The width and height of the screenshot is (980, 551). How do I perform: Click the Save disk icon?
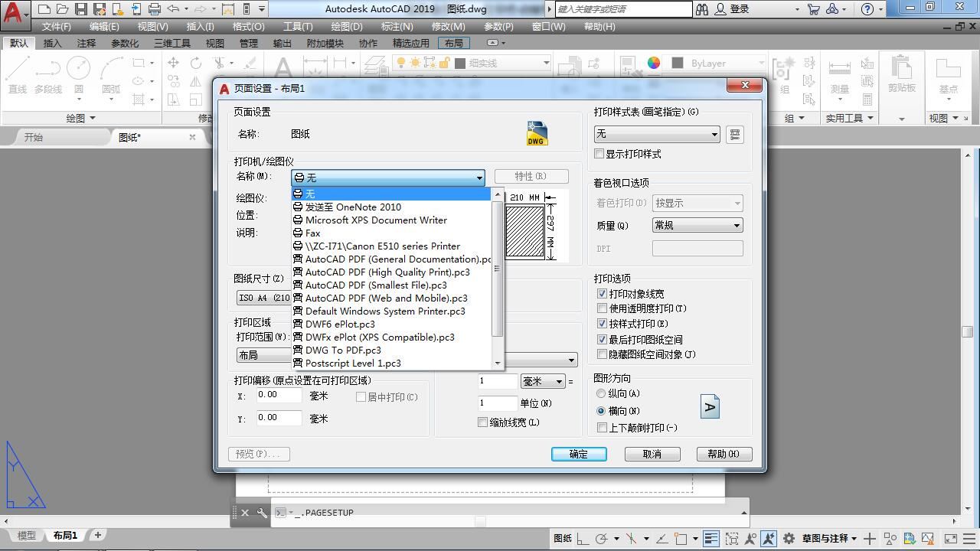tap(80, 9)
